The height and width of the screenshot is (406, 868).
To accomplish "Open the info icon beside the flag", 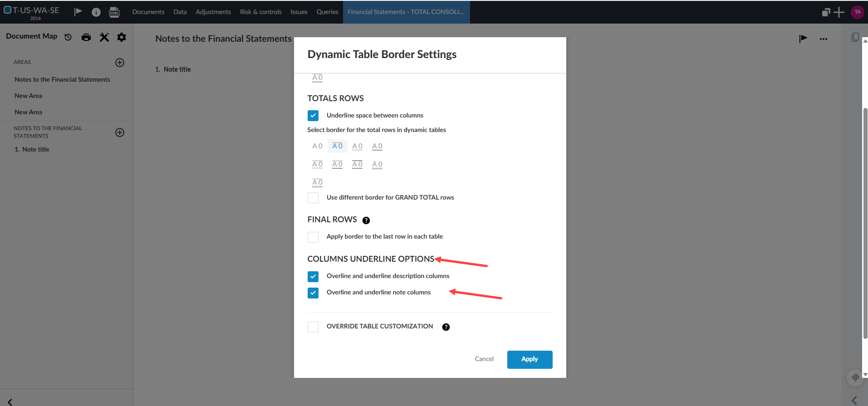I will (96, 12).
